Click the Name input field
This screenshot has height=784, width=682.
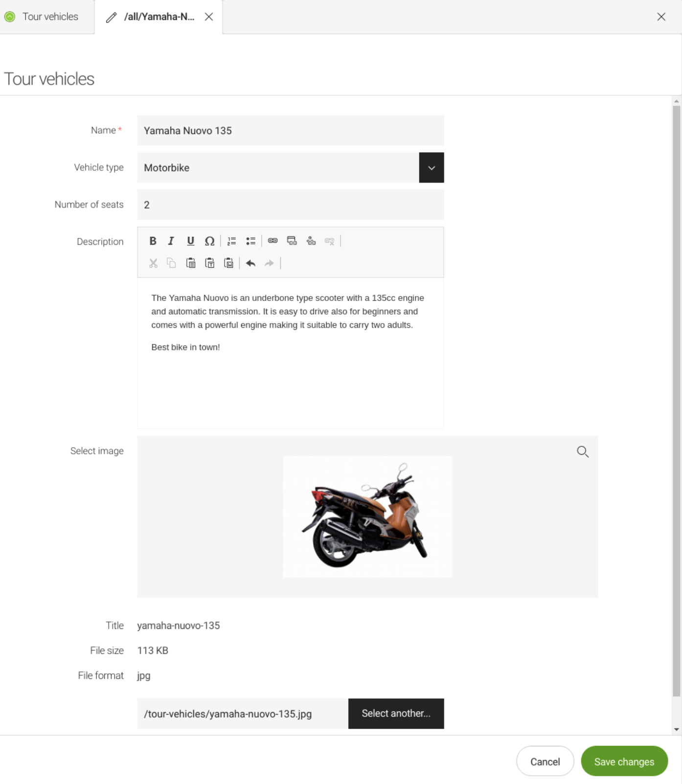(290, 131)
